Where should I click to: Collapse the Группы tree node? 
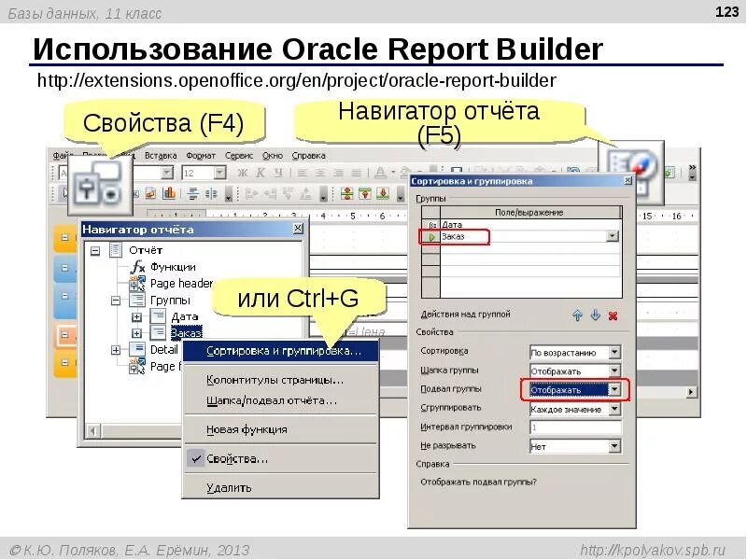116,301
